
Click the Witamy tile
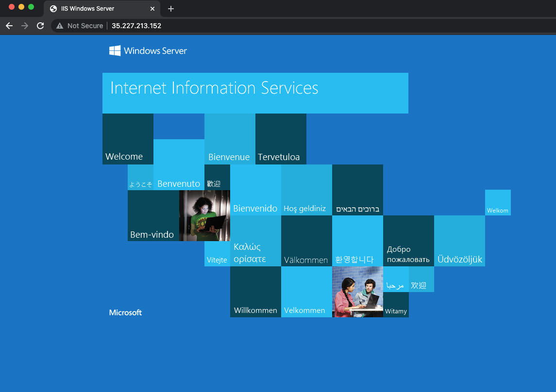[x=396, y=305]
